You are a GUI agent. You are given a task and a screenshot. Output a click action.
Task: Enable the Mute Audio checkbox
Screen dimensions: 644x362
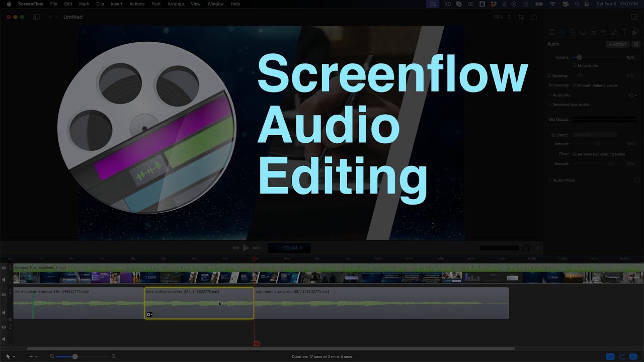pyautogui.click(x=575, y=66)
